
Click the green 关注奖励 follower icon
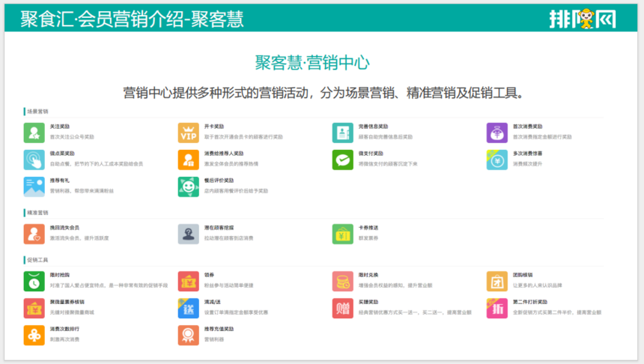tap(34, 133)
